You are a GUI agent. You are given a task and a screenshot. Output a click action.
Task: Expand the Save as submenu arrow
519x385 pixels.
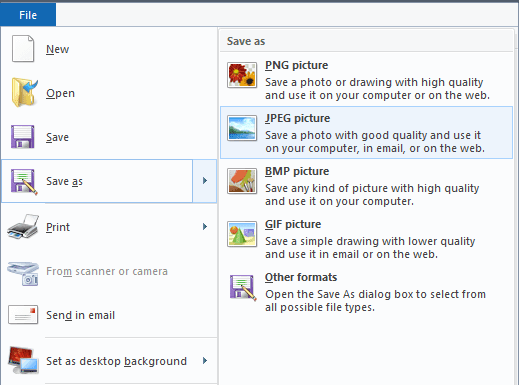pyautogui.click(x=205, y=181)
